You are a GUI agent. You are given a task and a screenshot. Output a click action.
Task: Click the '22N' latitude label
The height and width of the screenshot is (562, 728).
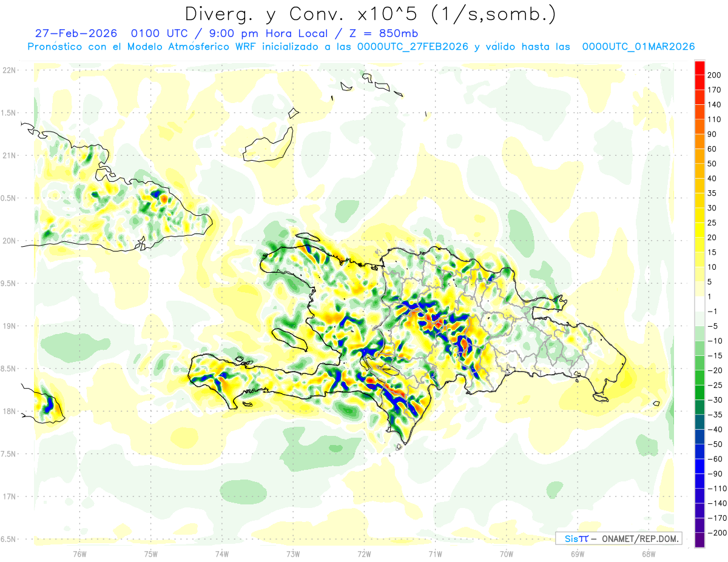click(8, 70)
